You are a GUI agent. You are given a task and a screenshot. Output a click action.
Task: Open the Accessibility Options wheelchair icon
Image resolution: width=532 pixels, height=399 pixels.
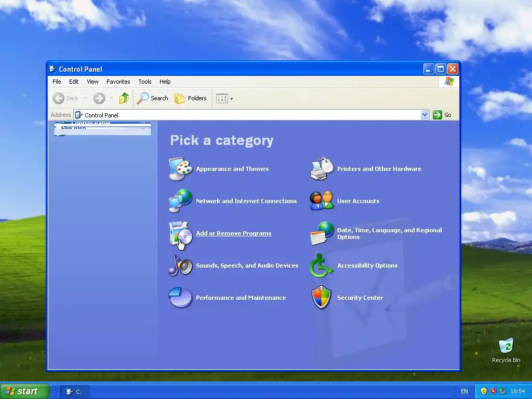tap(321, 265)
